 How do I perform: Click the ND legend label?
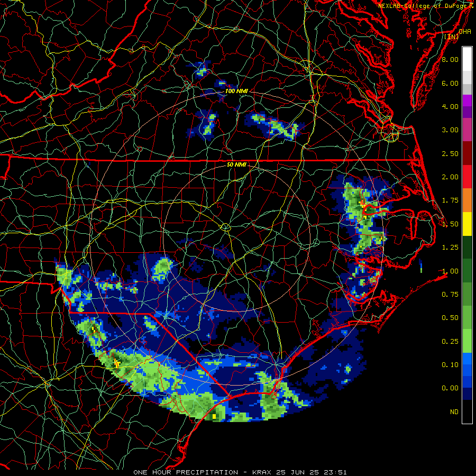click(x=454, y=412)
